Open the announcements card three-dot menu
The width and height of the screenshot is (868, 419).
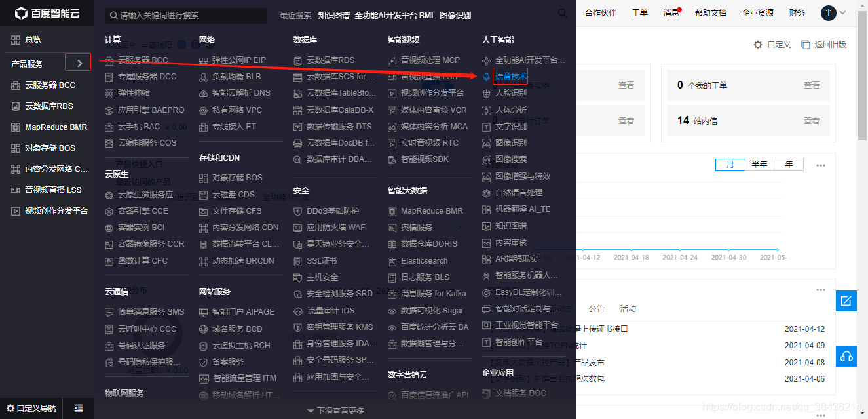(x=821, y=290)
